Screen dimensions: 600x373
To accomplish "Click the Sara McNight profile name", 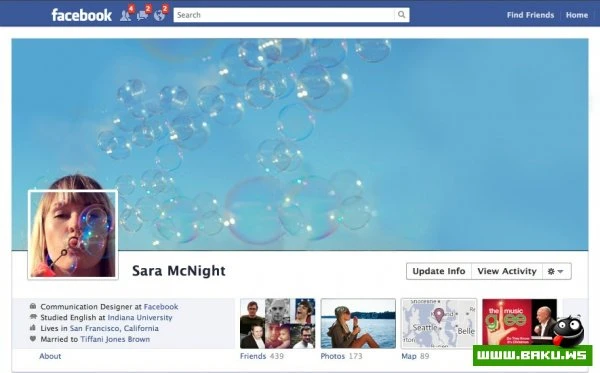I will (x=179, y=271).
